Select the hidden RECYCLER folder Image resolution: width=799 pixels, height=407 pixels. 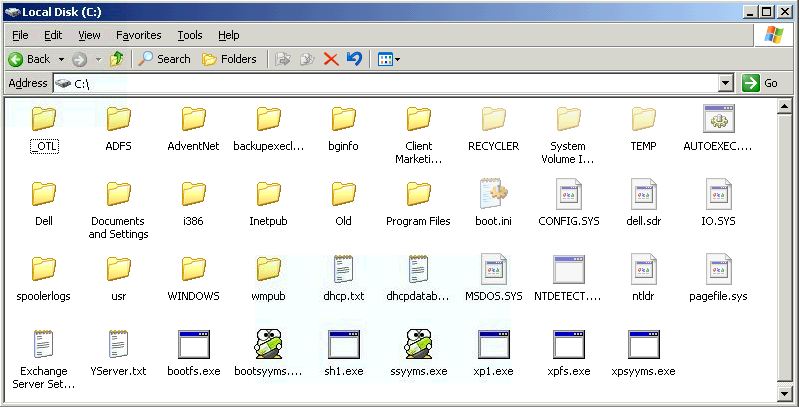(x=493, y=129)
